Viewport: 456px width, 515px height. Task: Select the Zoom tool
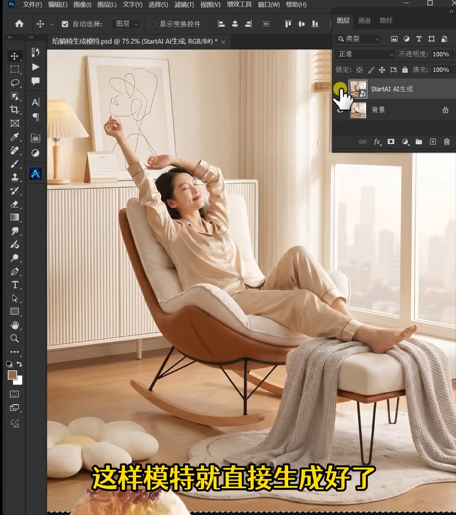14,338
